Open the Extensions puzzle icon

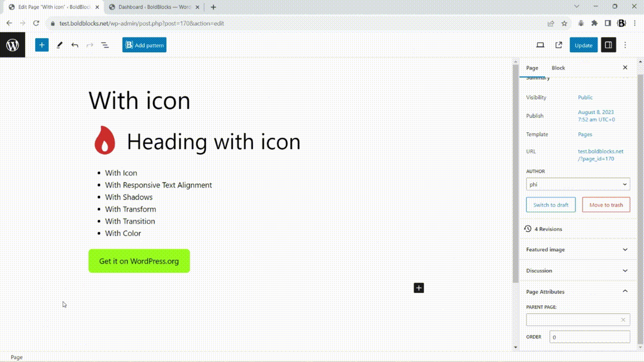coord(595,23)
